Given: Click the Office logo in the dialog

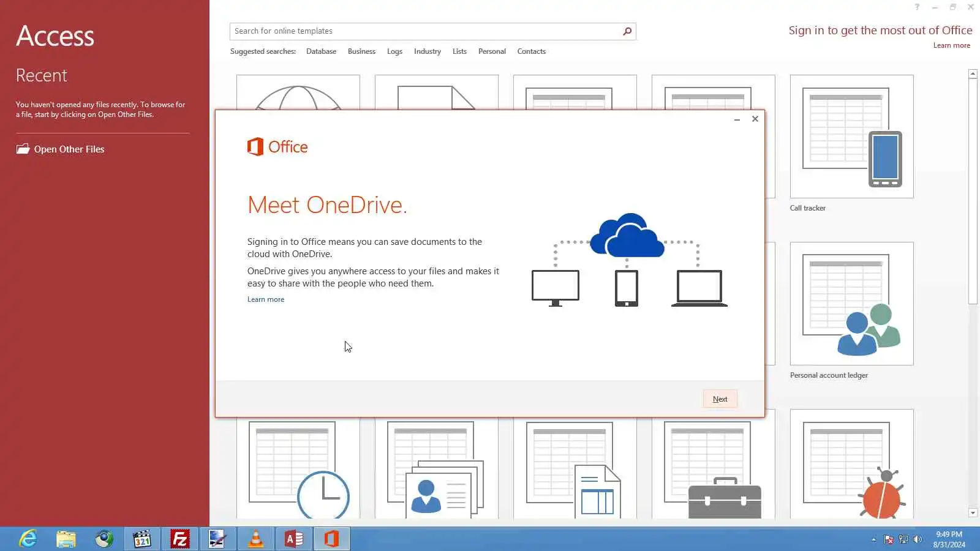Looking at the screenshot, I should 277,147.
